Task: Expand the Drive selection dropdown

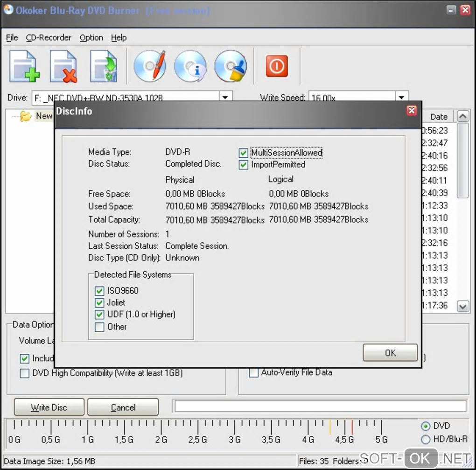Action: [225, 98]
